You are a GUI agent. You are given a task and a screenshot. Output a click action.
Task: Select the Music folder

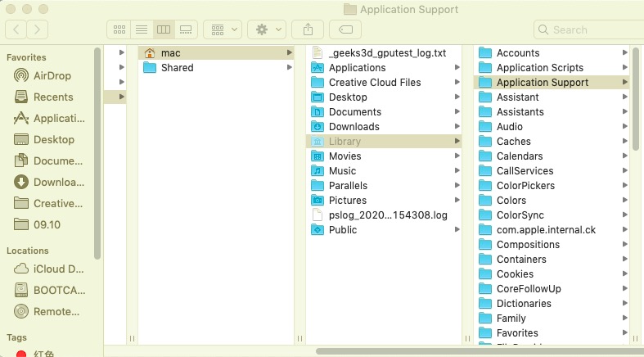click(384, 171)
